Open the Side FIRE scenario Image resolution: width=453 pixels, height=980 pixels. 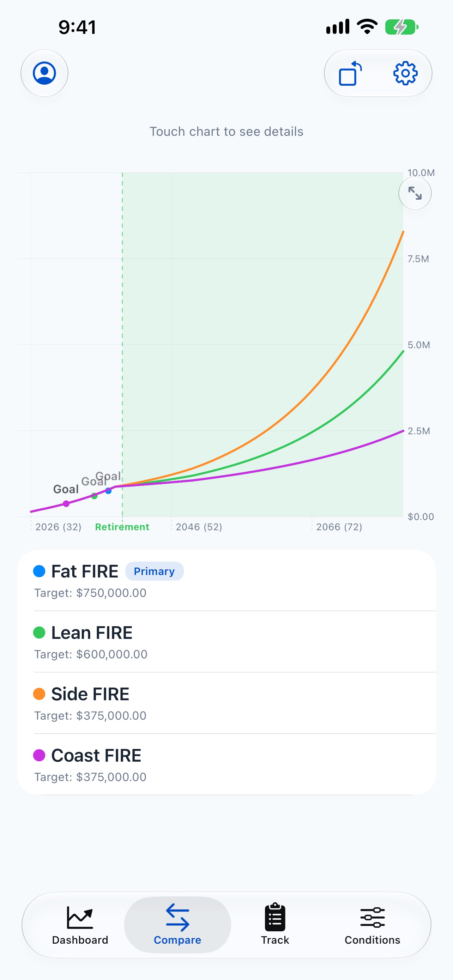pos(226,703)
